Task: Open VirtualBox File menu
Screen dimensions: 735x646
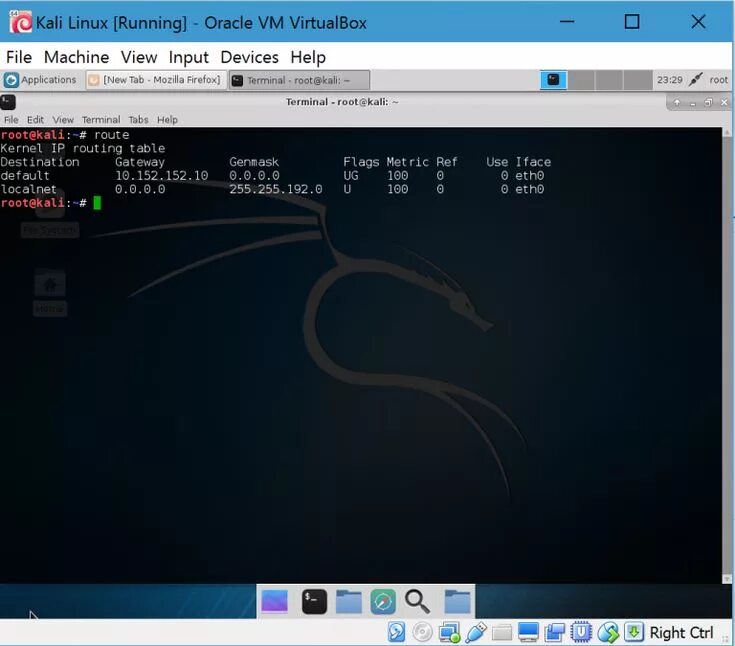Action: coord(19,57)
